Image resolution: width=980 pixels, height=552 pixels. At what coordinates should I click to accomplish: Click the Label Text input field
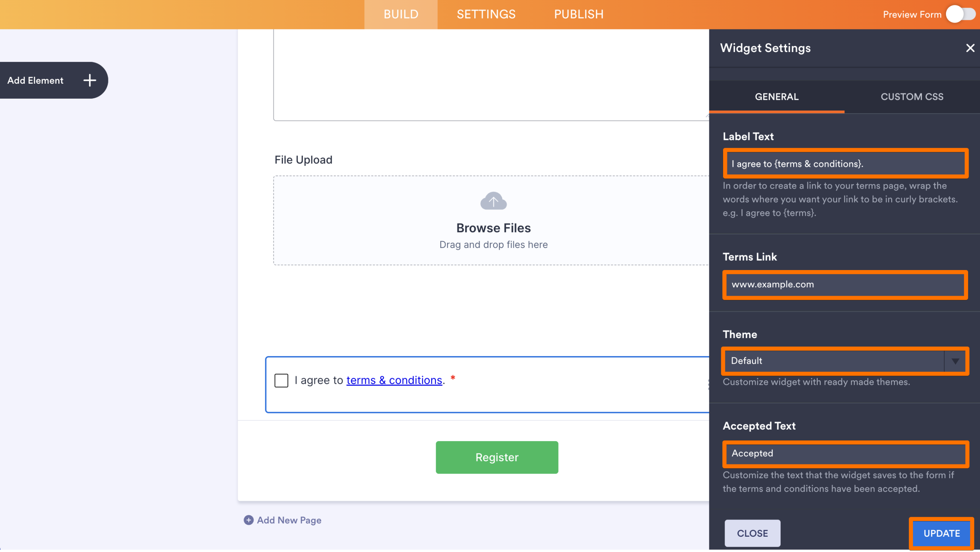click(845, 163)
